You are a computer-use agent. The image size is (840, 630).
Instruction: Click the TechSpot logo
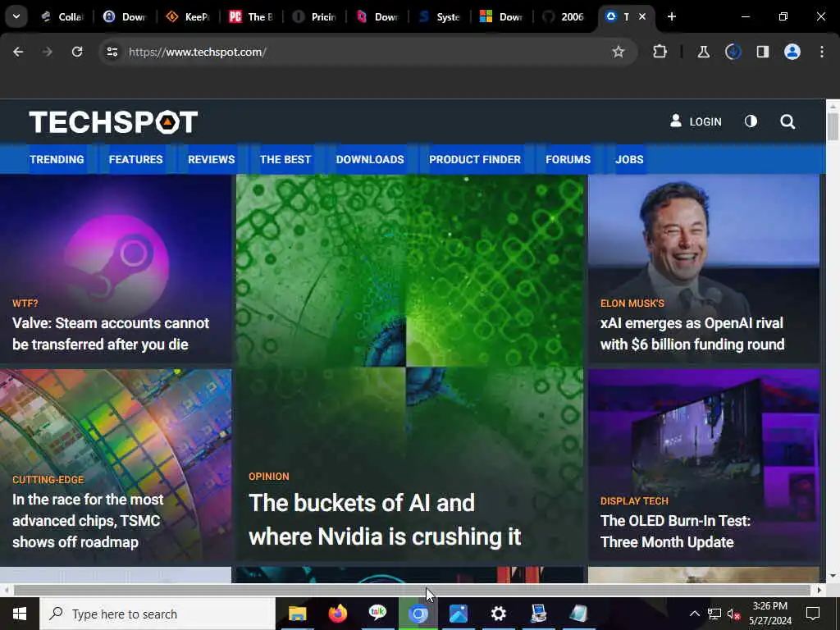[113, 122]
